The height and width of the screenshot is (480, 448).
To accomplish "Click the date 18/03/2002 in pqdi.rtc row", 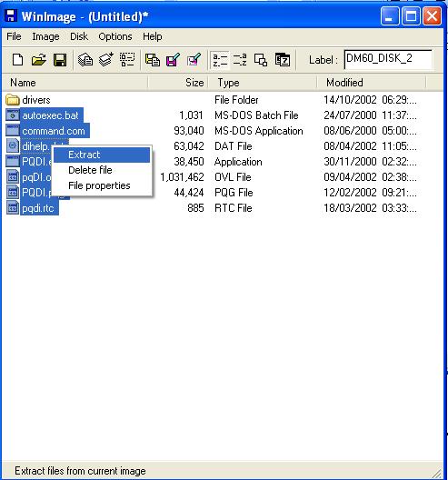I will tap(350, 208).
